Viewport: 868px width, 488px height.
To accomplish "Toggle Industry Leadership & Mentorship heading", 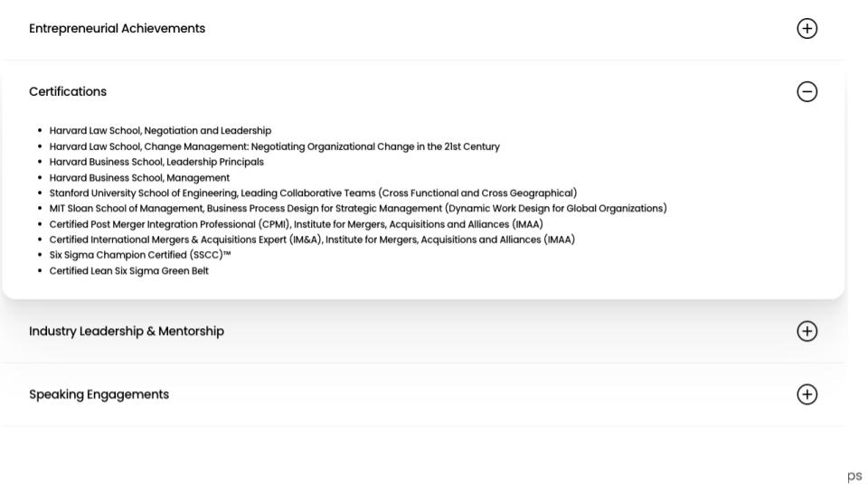I will point(127,332).
